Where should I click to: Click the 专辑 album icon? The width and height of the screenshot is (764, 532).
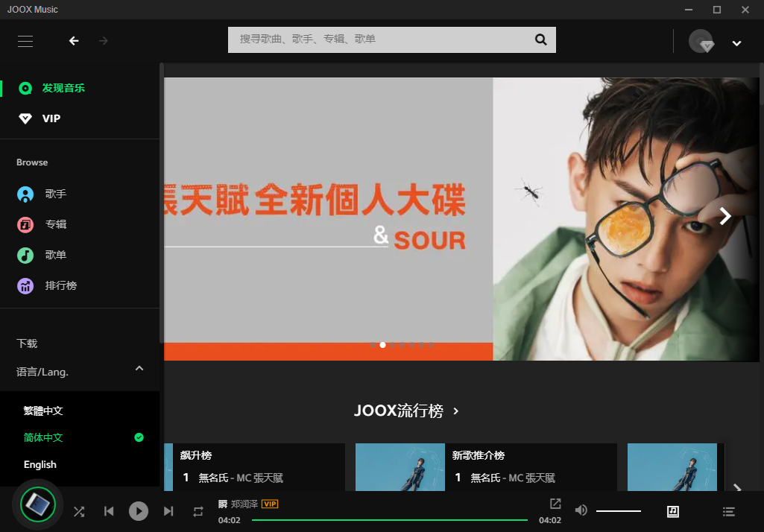point(25,224)
